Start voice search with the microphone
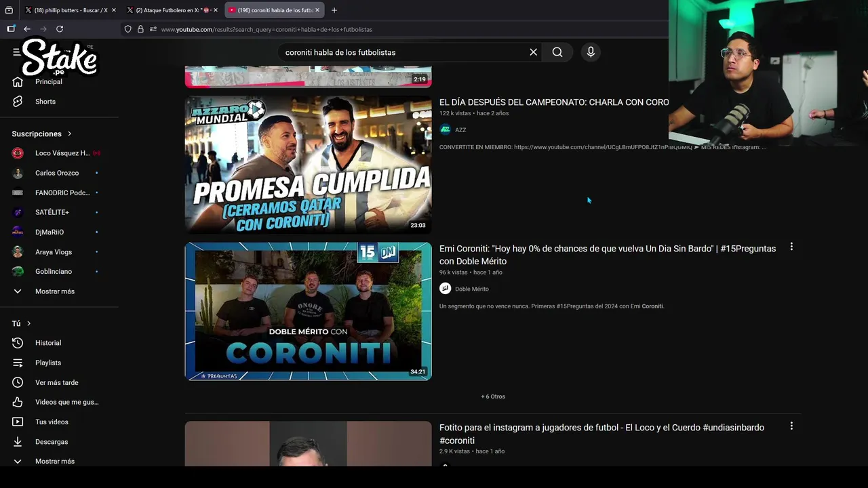 [591, 52]
